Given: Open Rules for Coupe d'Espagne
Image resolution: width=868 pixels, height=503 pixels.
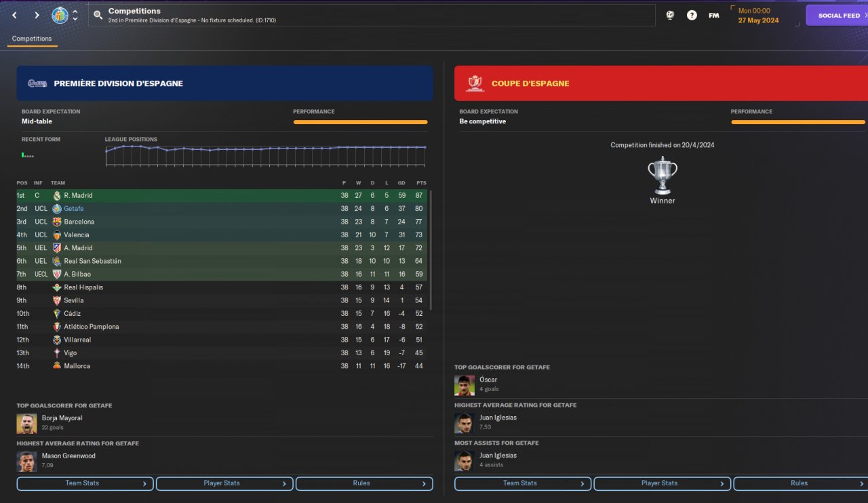Looking at the screenshot, I should (x=801, y=483).
